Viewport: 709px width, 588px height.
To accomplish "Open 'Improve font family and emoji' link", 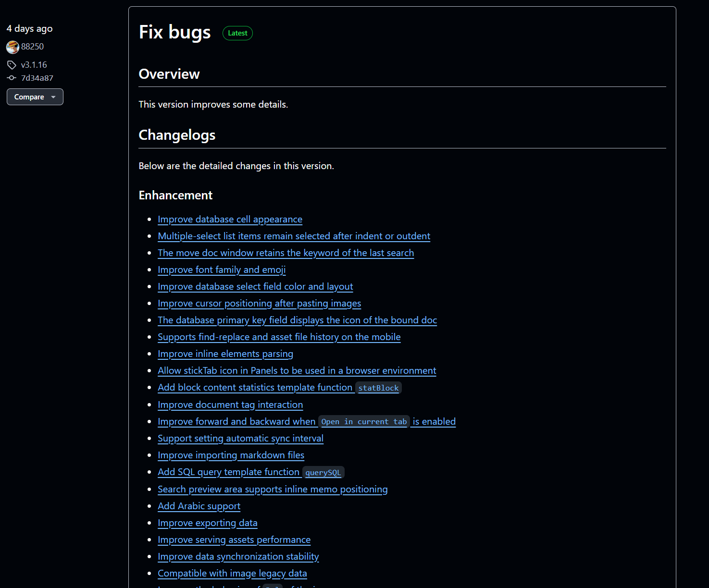I will click(x=222, y=270).
